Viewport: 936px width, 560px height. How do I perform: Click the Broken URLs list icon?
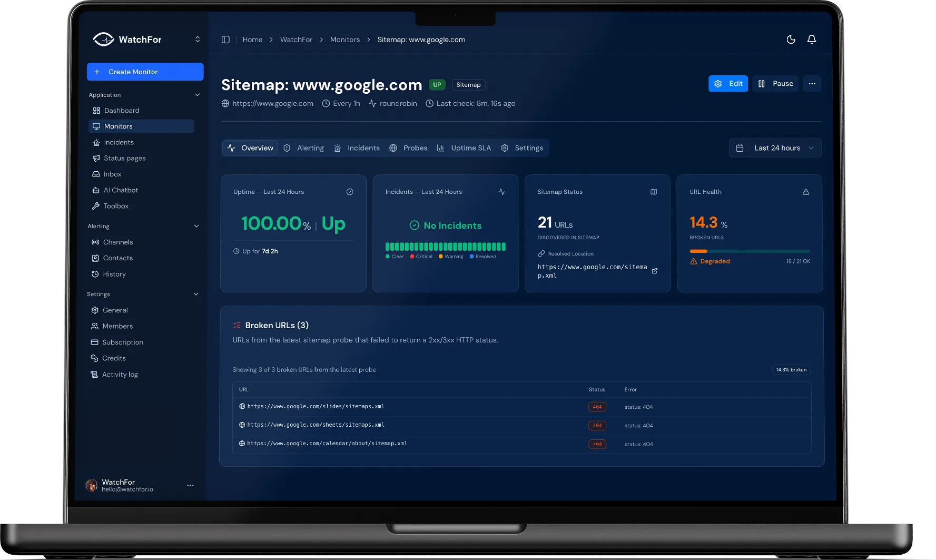237,326
